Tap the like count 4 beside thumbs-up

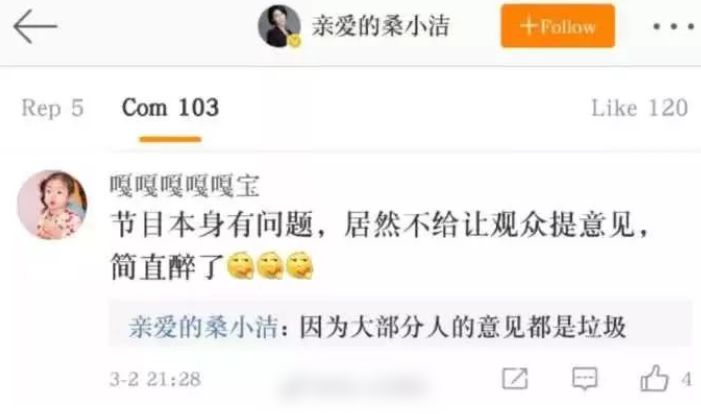pyautogui.click(x=686, y=380)
